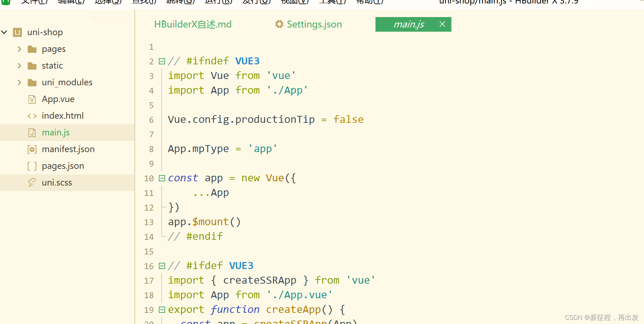Image resolution: width=644 pixels, height=324 pixels.
Task: Expand the static folder chevron
Action: pyautogui.click(x=20, y=66)
